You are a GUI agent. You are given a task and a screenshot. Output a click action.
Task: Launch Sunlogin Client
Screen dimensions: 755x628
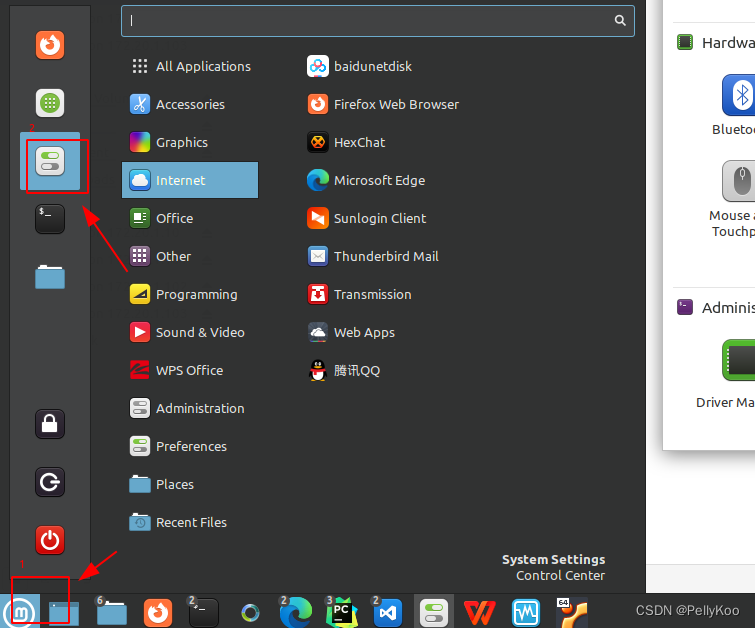click(366, 218)
